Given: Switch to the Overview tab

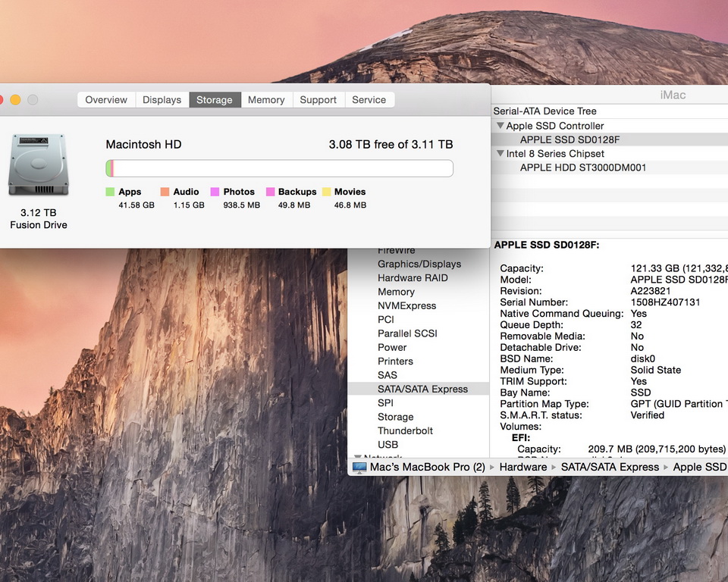Looking at the screenshot, I should (x=106, y=100).
